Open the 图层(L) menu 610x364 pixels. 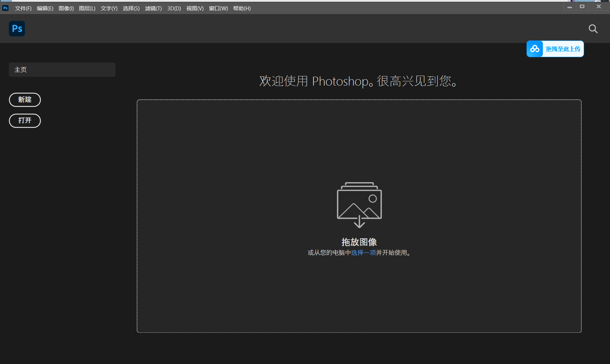tap(87, 8)
